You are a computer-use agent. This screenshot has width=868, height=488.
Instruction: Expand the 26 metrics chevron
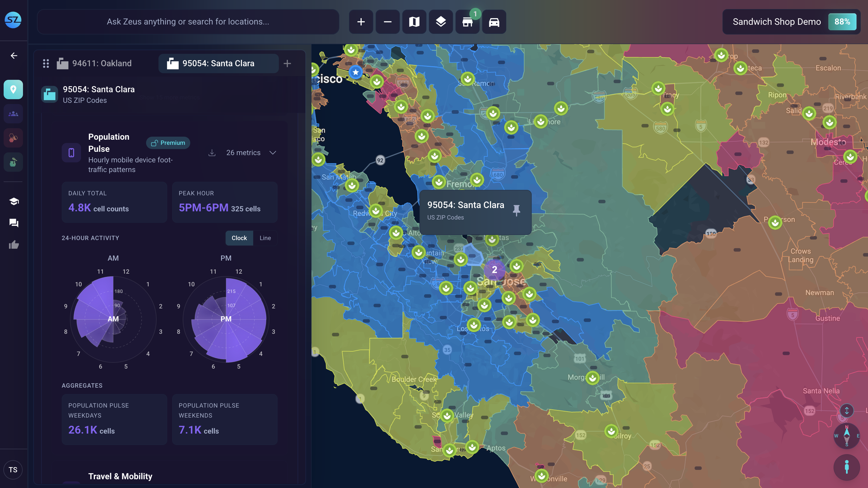point(272,153)
